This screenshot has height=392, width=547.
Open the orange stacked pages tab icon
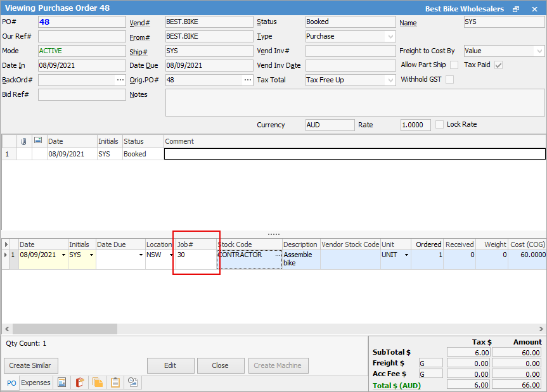click(98, 383)
